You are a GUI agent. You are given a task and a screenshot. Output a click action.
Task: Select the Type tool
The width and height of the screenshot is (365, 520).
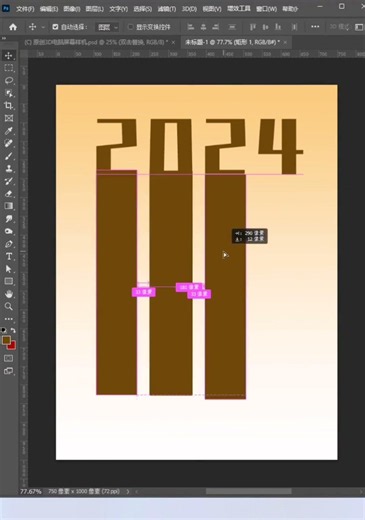(9, 256)
